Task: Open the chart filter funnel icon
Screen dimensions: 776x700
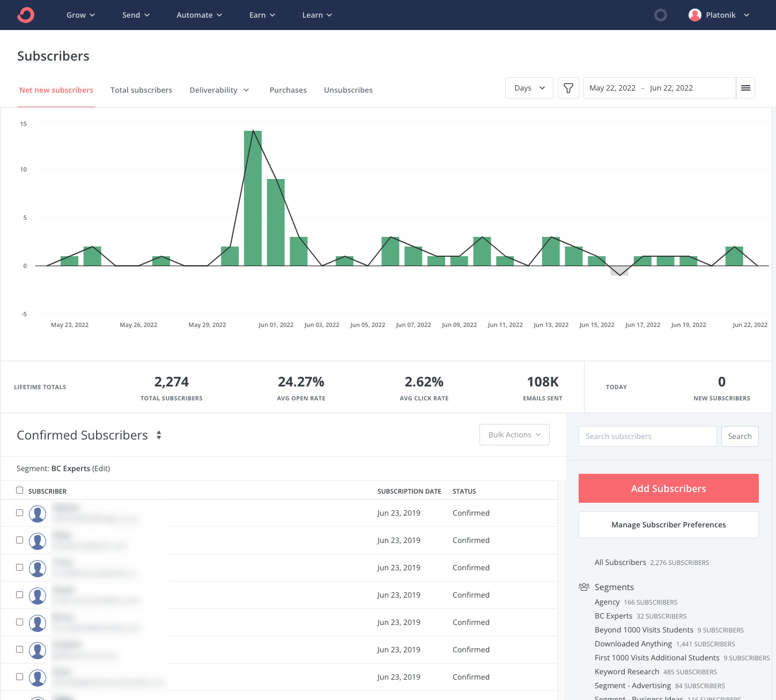Action: click(568, 87)
